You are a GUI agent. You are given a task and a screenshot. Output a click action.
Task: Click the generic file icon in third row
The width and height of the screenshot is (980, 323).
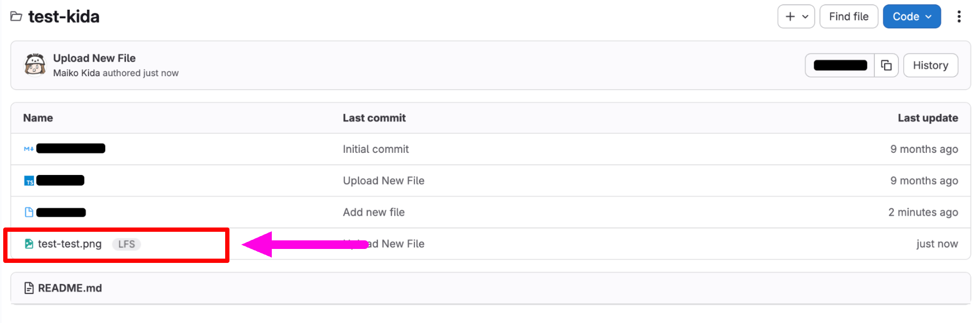point(29,212)
